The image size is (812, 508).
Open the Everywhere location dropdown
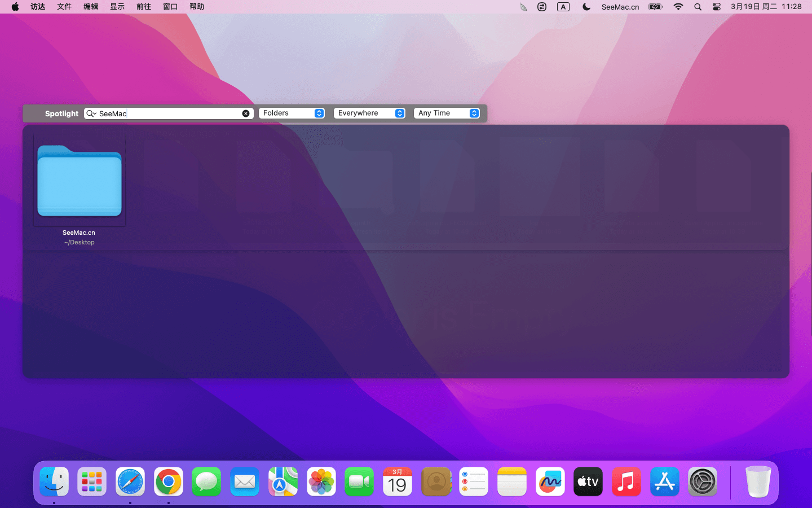tap(369, 113)
